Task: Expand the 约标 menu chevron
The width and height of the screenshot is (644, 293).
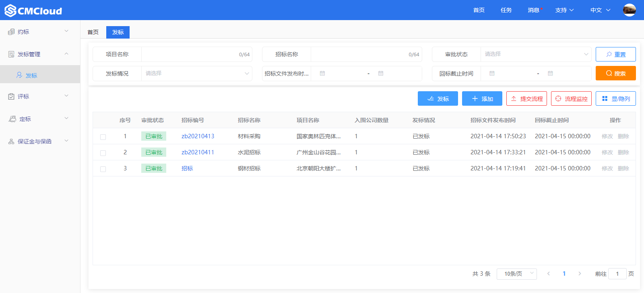Action: click(x=66, y=31)
